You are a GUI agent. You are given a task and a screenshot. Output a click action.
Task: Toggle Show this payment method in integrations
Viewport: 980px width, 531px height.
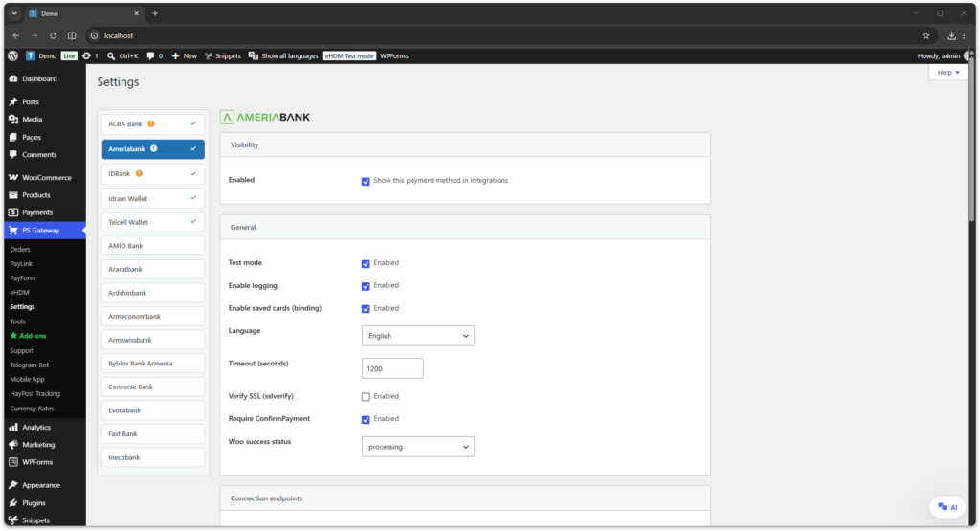point(366,181)
